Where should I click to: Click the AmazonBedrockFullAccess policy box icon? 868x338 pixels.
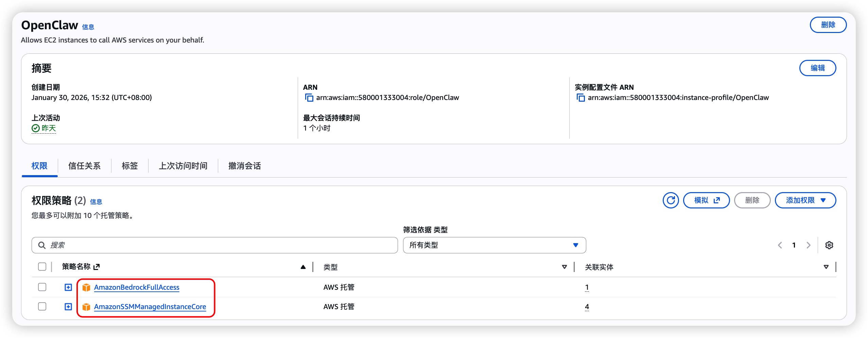point(86,288)
